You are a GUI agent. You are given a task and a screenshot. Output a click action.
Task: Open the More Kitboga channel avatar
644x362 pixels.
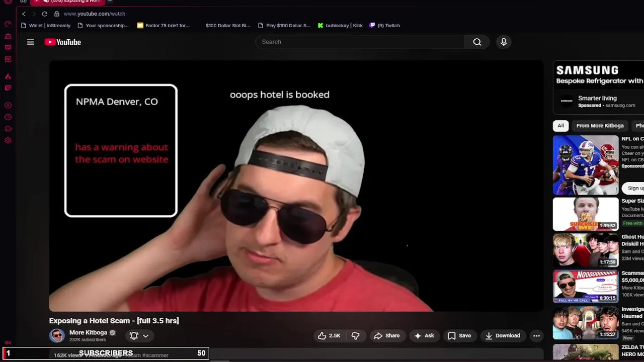click(57, 336)
